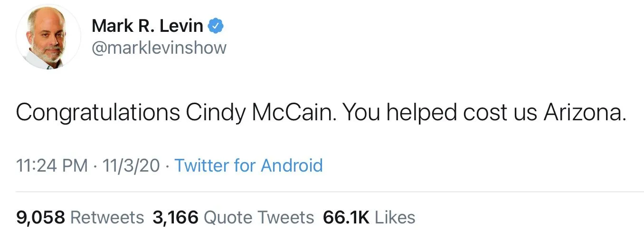Viewport: 644px width, 232px height.
Task: Click the word cost in the tweet
Action: click(x=481, y=113)
